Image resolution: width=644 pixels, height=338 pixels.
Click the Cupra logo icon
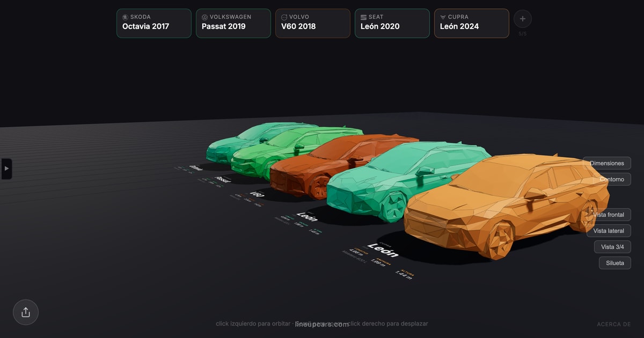pos(443,17)
